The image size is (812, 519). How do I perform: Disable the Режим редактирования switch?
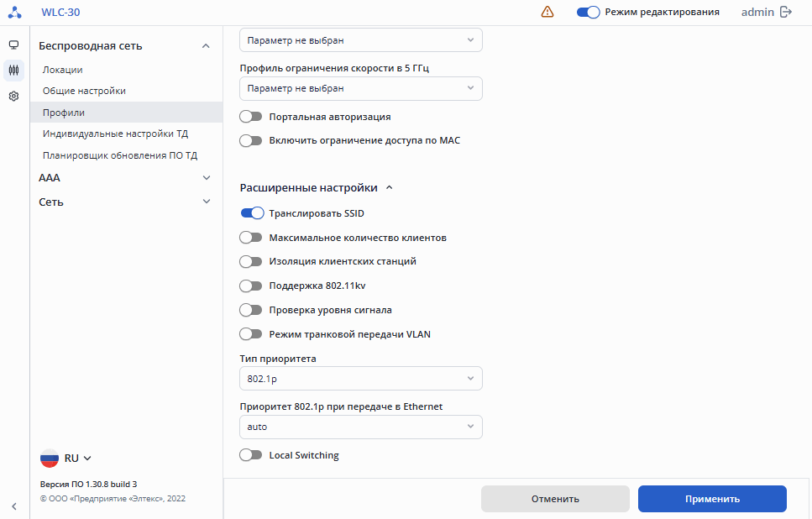588,12
